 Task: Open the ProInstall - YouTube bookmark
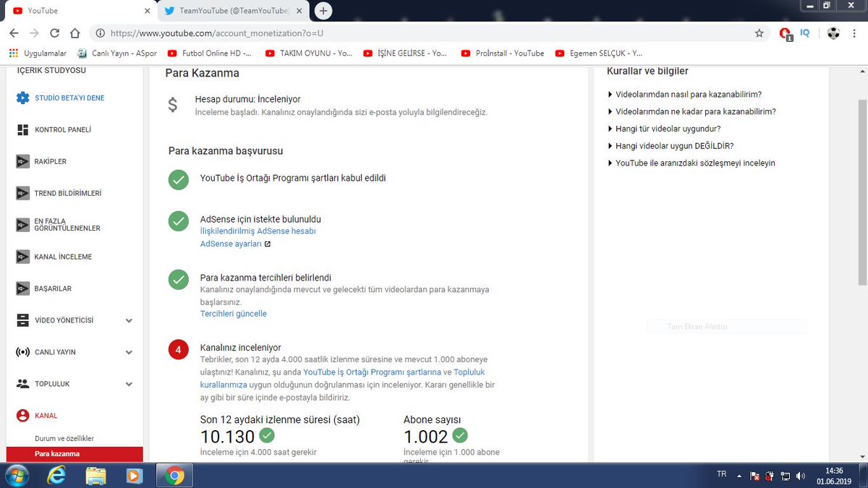(x=502, y=53)
